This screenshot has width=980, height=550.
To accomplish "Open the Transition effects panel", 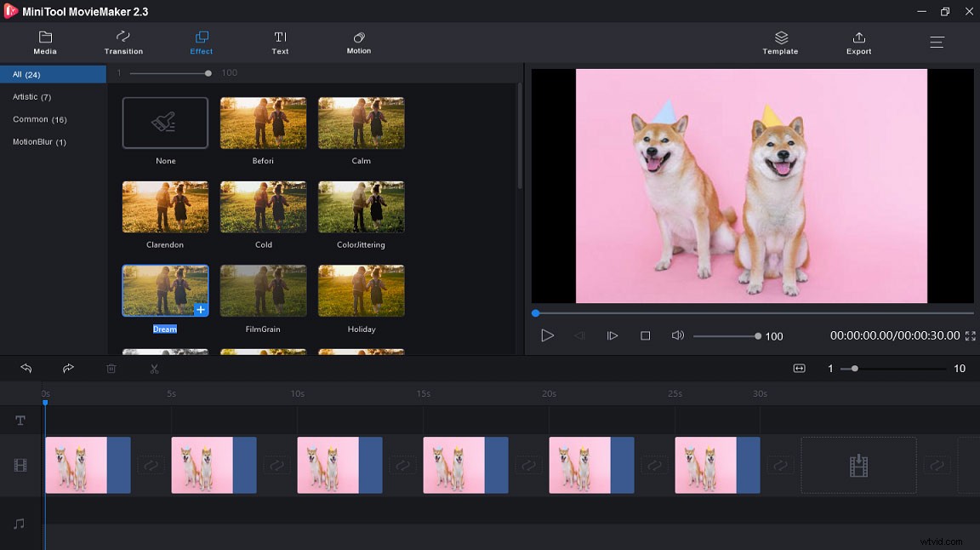I will [122, 43].
